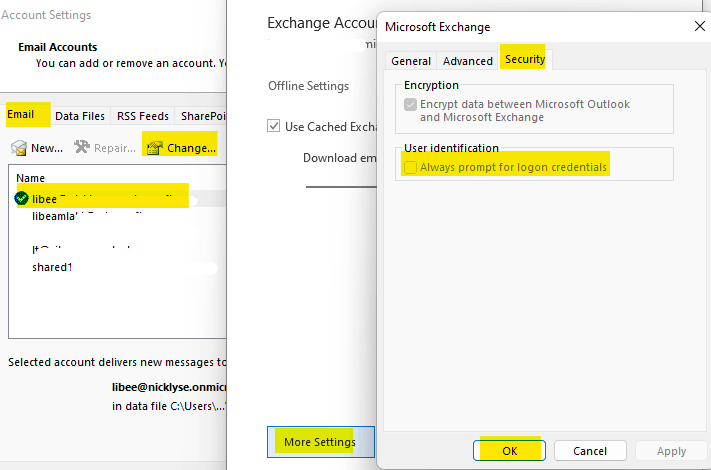Switch to the Data Files tab
This screenshot has height=470, width=711.
click(x=80, y=116)
